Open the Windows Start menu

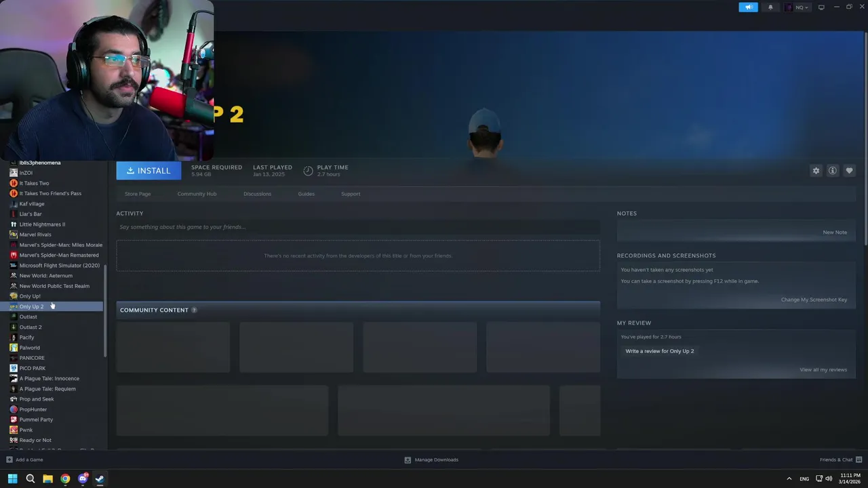click(x=12, y=479)
